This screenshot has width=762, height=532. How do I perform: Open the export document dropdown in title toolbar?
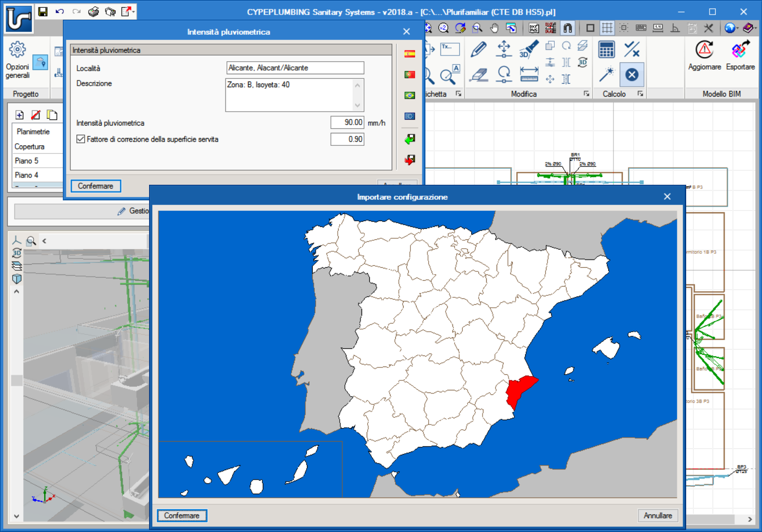tap(128, 11)
